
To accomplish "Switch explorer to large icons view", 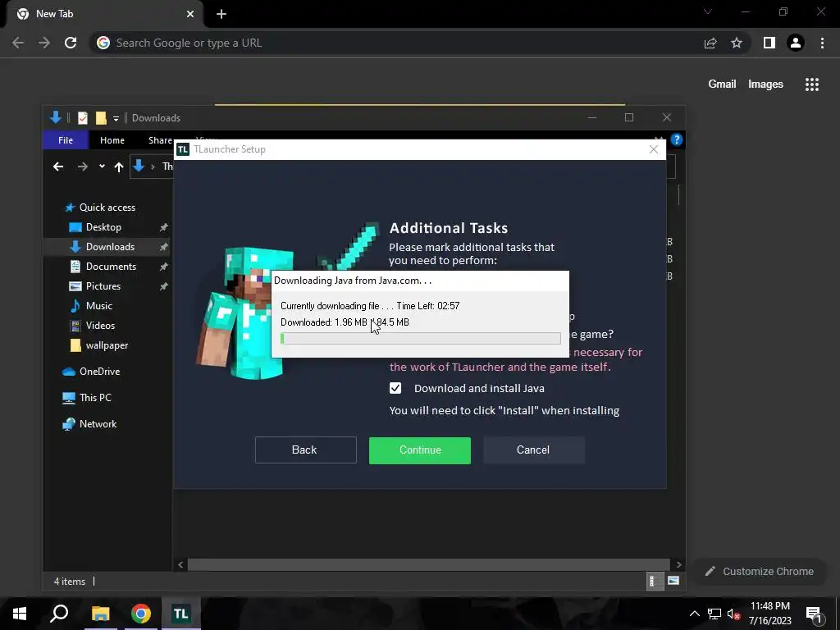I will point(673,582).
